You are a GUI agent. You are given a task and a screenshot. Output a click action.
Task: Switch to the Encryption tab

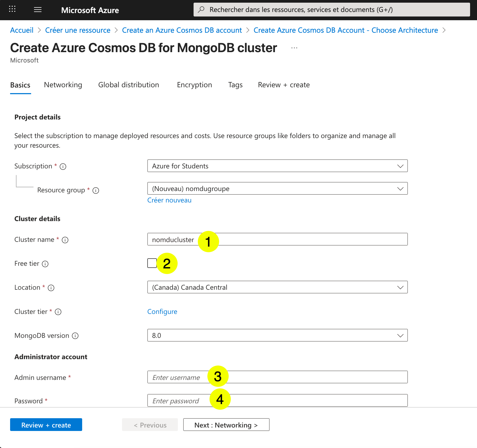click(194, 85)
